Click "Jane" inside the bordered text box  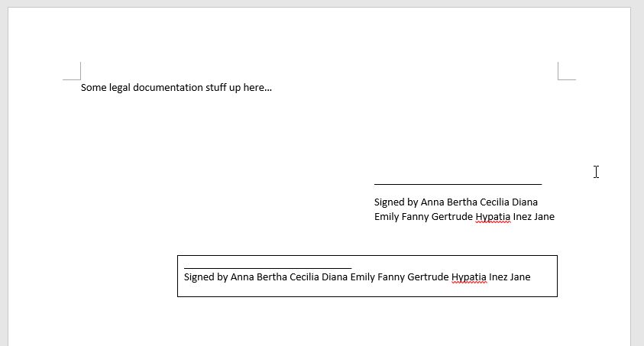[519, 277]
